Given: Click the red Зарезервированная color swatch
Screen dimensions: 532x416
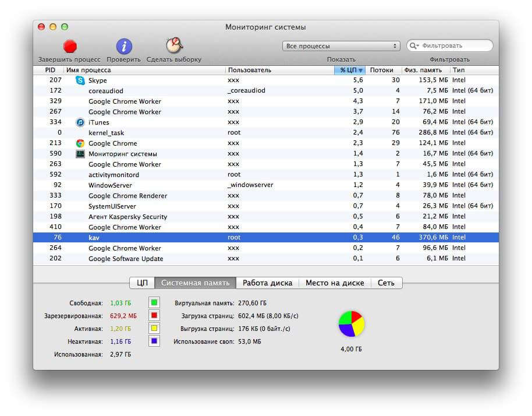Looking at the screenshot, I should click(154, 315).
